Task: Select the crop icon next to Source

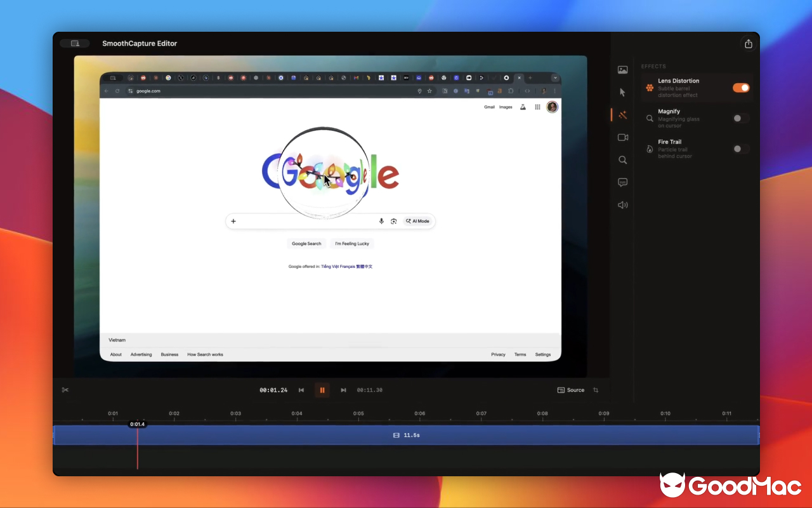Action: pyautogui.click(x=595, y=390)
